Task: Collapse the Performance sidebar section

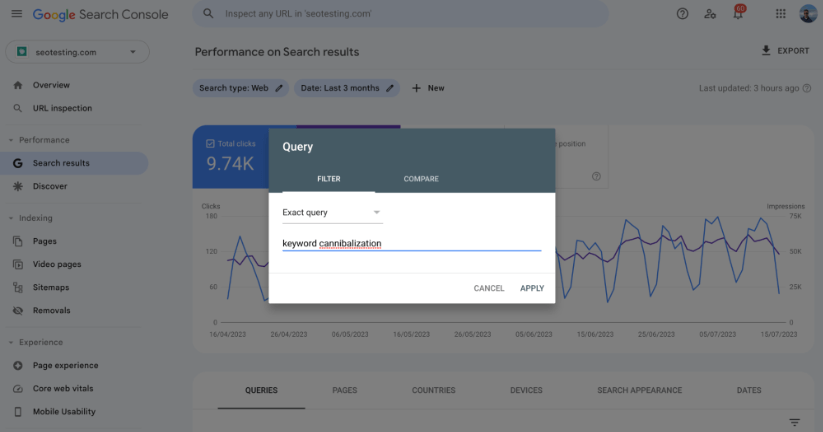Action: pos(11,140)
